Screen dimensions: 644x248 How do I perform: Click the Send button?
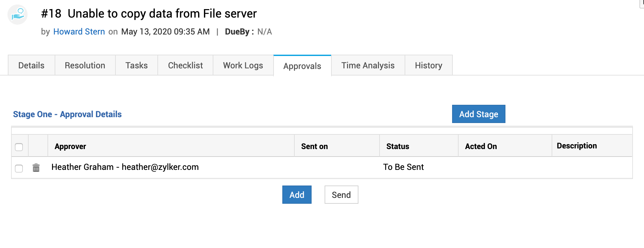(x=341, y=195)
